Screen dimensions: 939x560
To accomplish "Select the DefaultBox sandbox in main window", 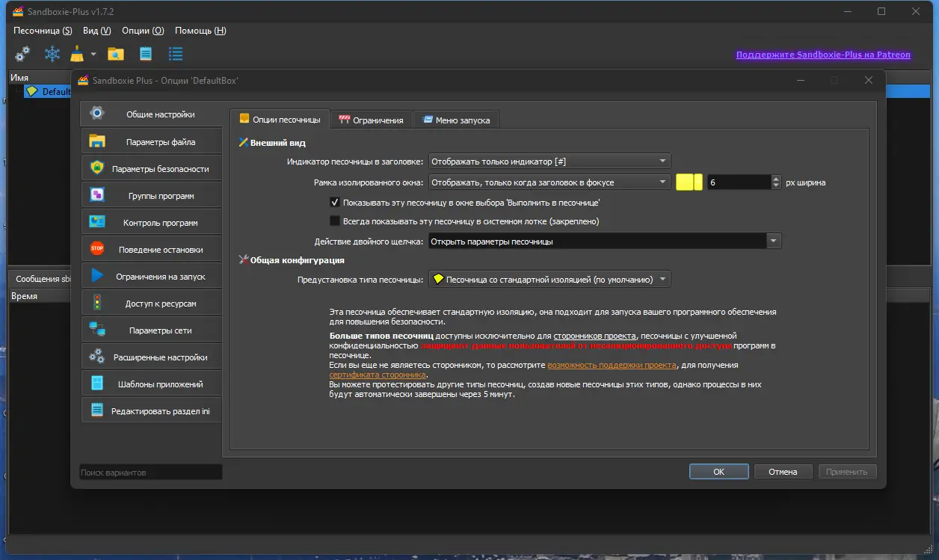I will [x=48, y=91].
